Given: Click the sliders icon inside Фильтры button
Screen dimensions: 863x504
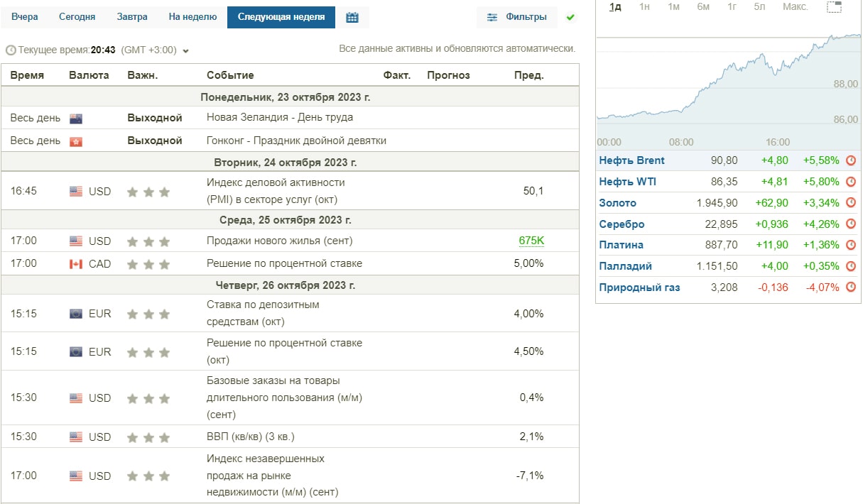Looking at the screenshot, I should [492, 17].
